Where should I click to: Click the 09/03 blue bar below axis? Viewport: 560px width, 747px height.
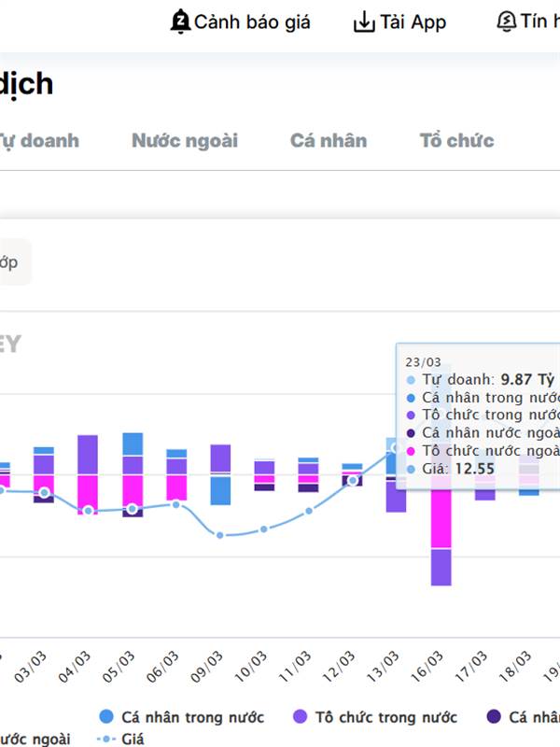[x=220, y=490]
